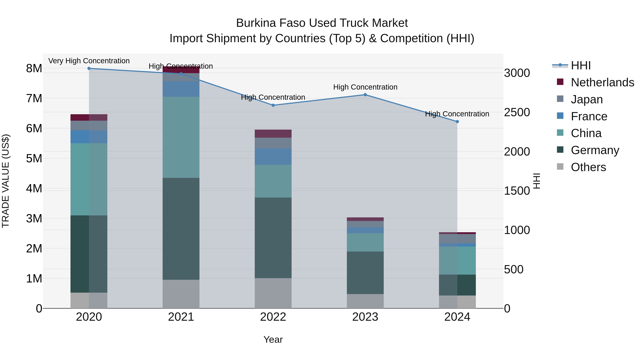
Task: Click Netherlands legend color swatch
Action: (x=560, y=82)
